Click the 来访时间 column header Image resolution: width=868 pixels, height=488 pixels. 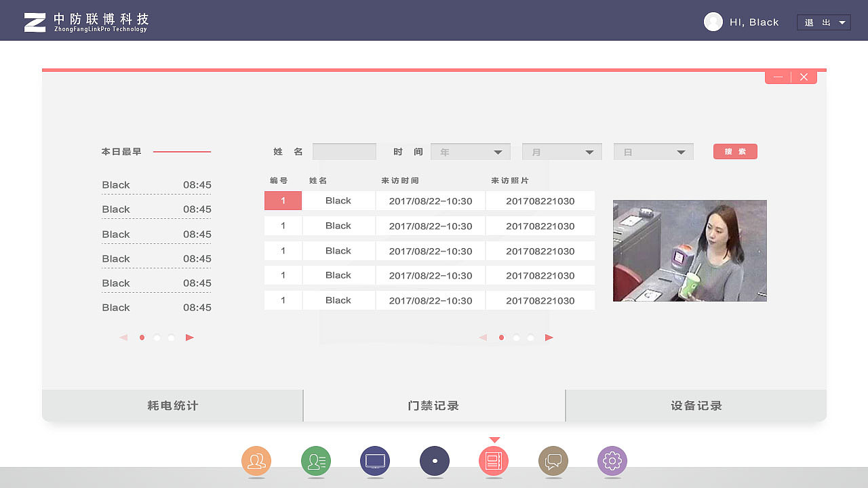pyautogui.click(x=400, y=181)
